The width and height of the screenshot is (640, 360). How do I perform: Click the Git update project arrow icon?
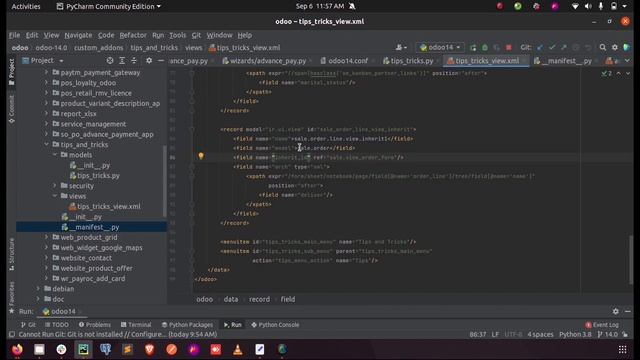pos(540,48)
